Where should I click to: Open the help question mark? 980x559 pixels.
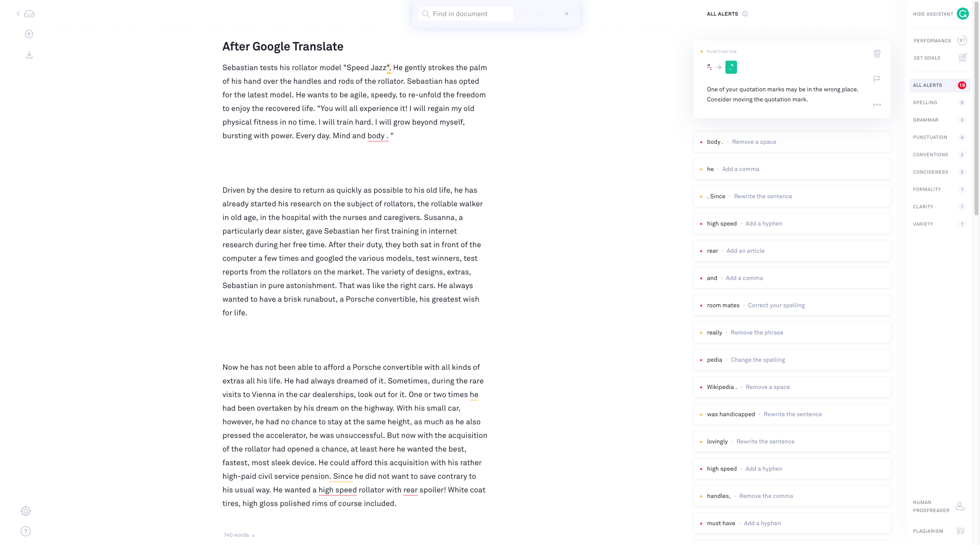(26, 531)
